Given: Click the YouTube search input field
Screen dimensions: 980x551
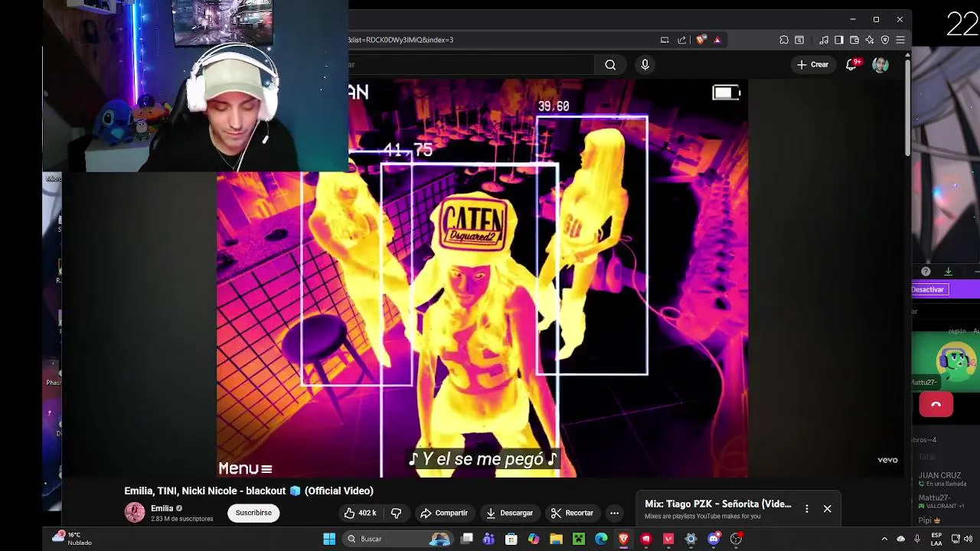Looking at the screenshot, I should coord(471,65).
